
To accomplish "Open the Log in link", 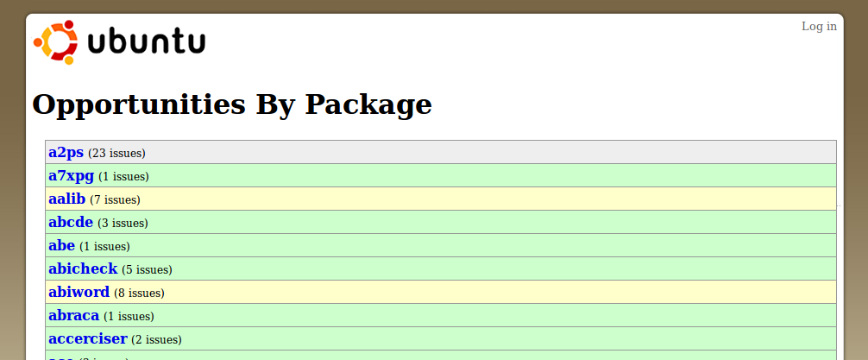I will (x=819, y=27).
